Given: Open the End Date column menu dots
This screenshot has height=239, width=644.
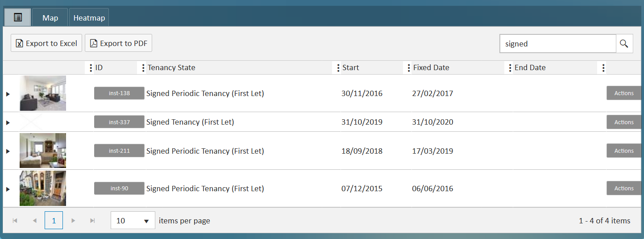Looking at the screenshot, I should (x=510, y=68).
